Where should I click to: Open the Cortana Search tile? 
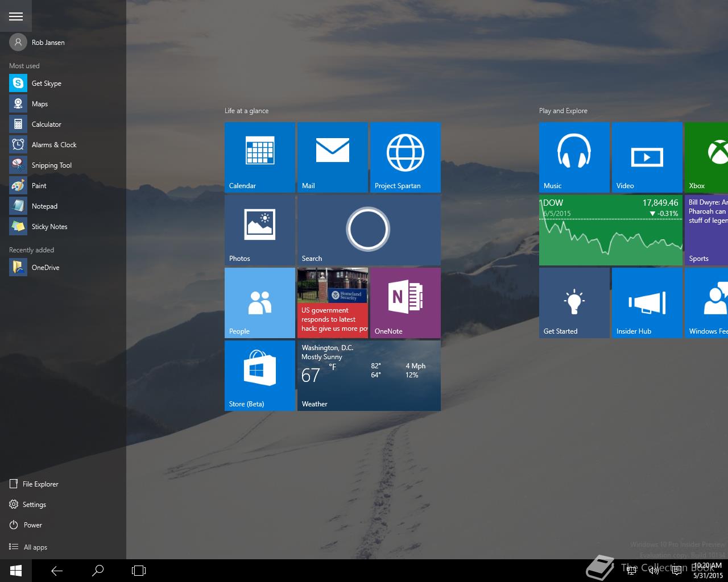(x=369, y=230)
